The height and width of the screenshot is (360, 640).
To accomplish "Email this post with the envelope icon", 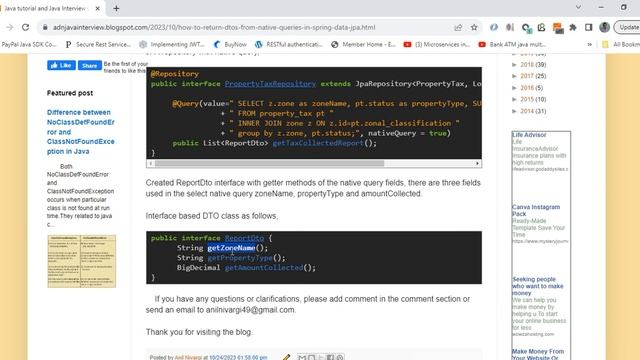I will click(302, 358).
